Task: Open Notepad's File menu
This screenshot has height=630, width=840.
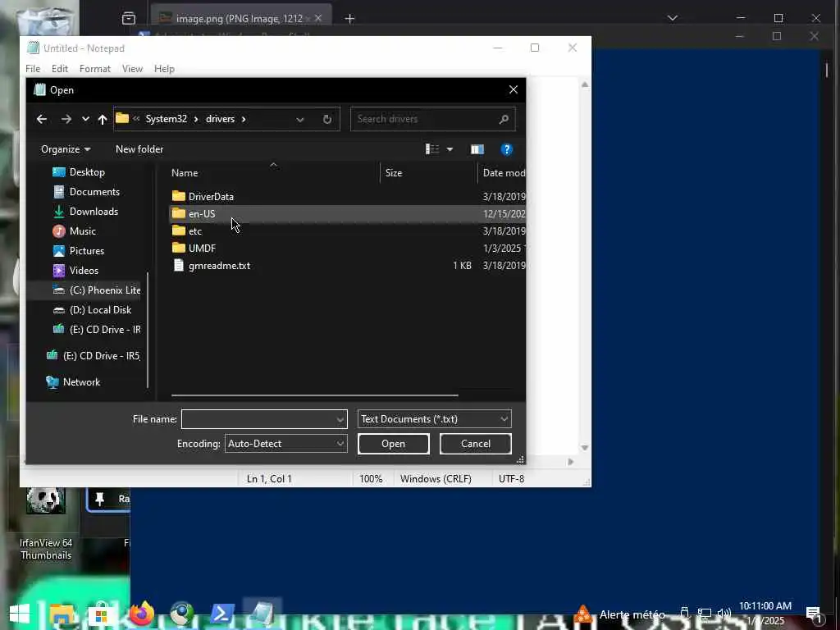Action: (33, 69)
